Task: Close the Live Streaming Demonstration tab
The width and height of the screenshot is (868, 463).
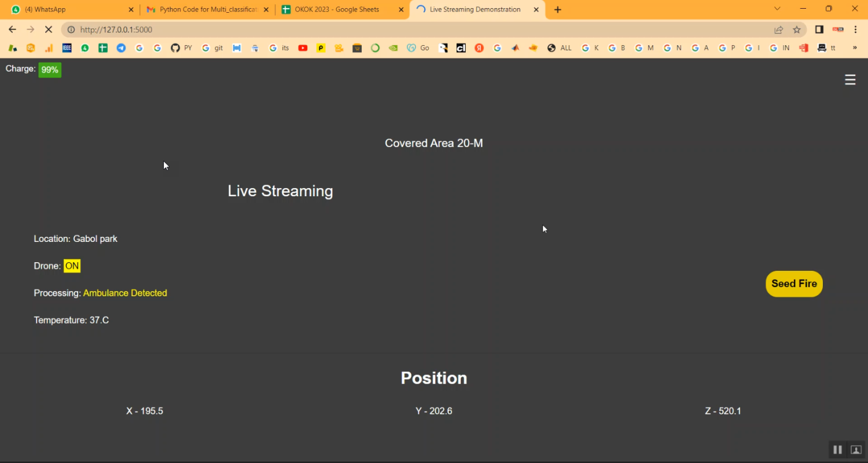Action: 536,10
